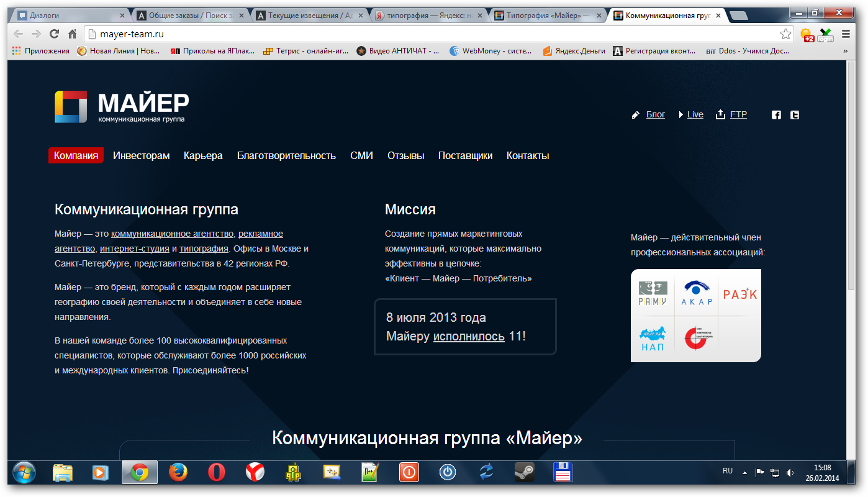The width and height of the screenshot is (868, 497).
Task: Open Windows Explorer folder in taskbar
Action: point(63,472)
